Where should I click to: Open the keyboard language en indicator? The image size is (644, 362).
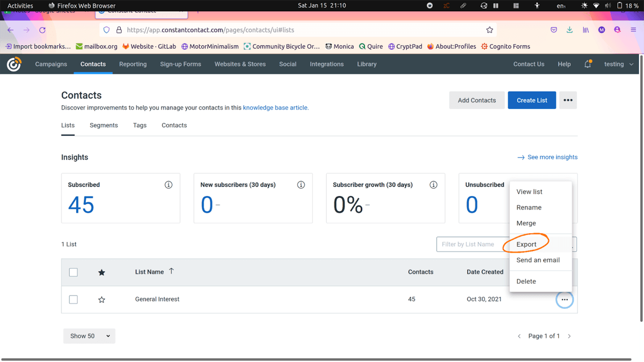point(561,5)
